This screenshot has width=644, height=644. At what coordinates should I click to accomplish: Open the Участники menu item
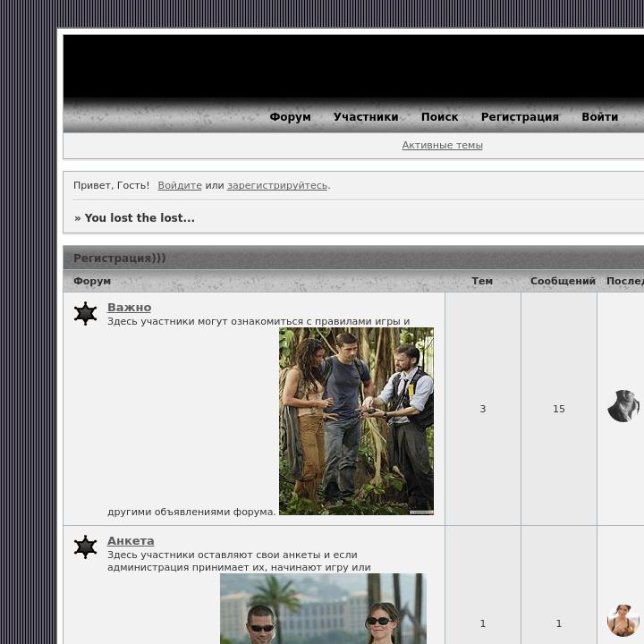pos(366,117)
